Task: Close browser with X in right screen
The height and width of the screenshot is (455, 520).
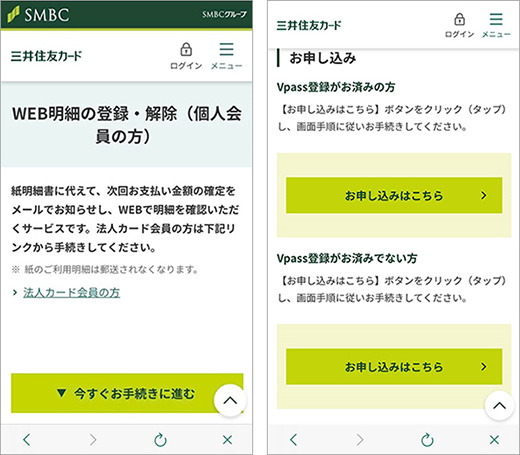Action: point(494,440)
